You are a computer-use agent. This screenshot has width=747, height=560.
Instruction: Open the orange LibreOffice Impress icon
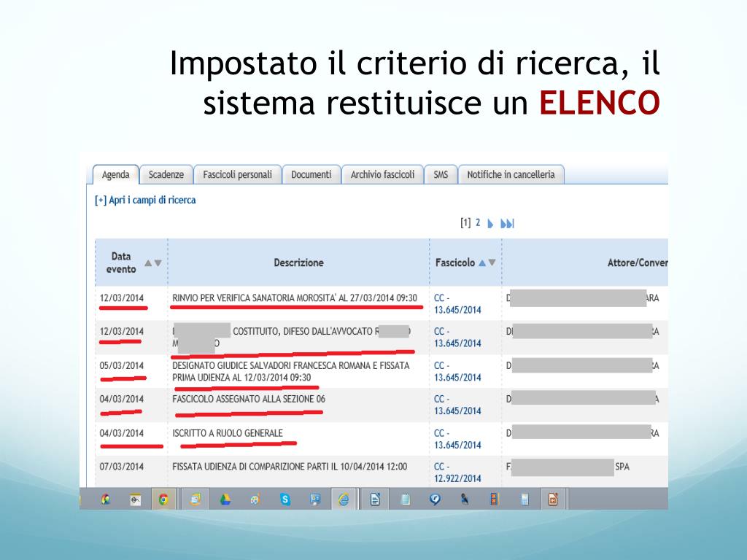pyautogui.click(x=553, y=499)
